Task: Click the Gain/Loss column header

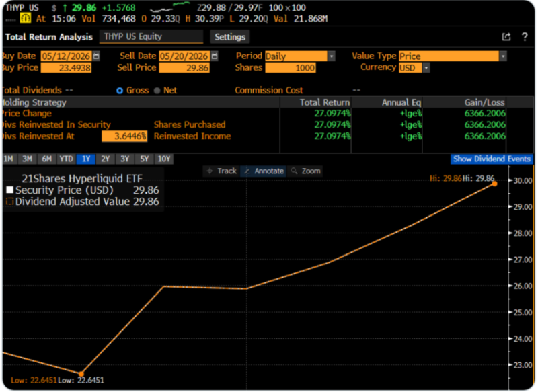Action: pyautogui.click(x=484, y=102)
